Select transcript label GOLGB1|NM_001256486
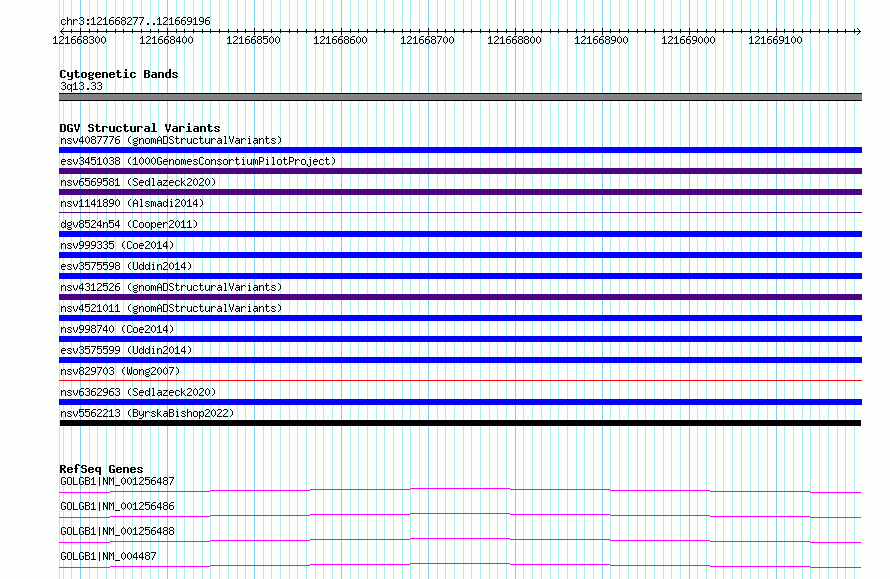 click(117, 506)
